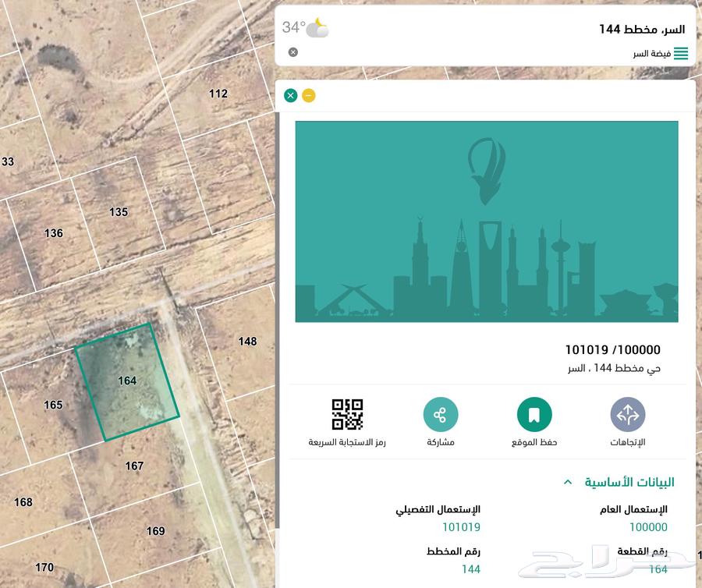Open the QR code (رمز الاستجابة السريعة) icon
The width and height of the screenshot is (702, 588).
(x=347, y=414)
